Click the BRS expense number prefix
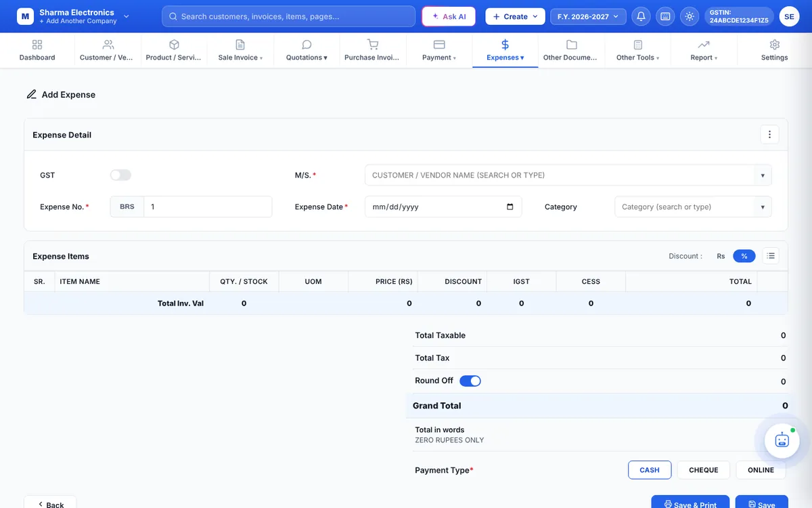 (127, 207)
